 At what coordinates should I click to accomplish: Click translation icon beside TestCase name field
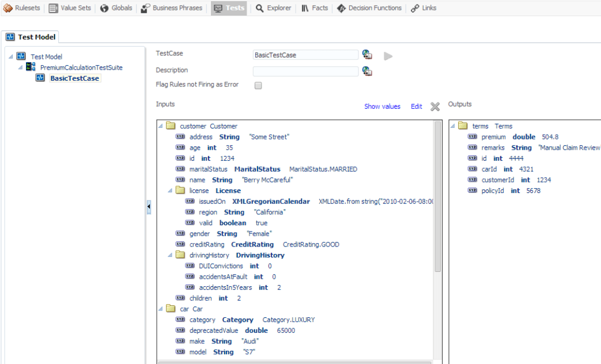click(x=367, y=54)
